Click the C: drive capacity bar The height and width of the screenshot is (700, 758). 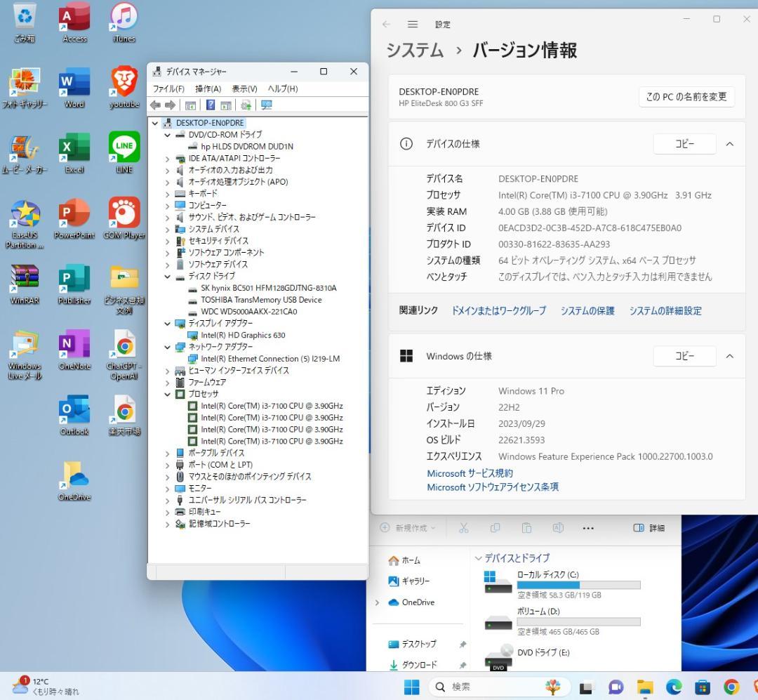coord(578,585)
